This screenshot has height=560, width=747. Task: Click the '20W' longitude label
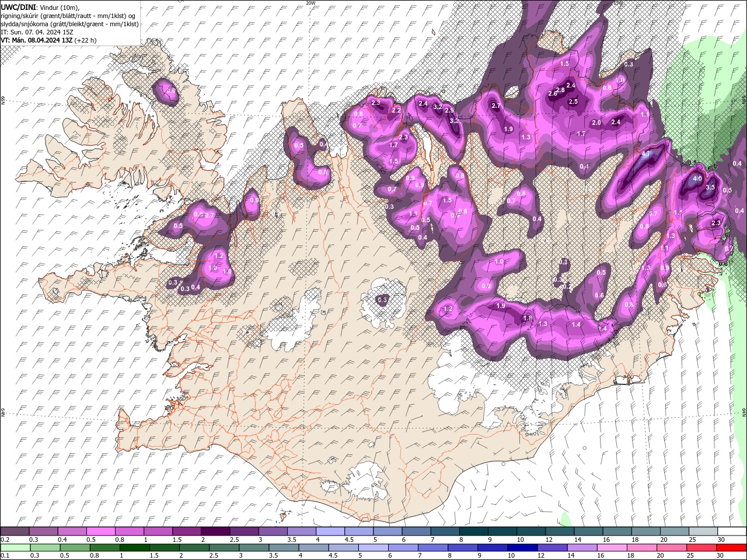[310, 3]
